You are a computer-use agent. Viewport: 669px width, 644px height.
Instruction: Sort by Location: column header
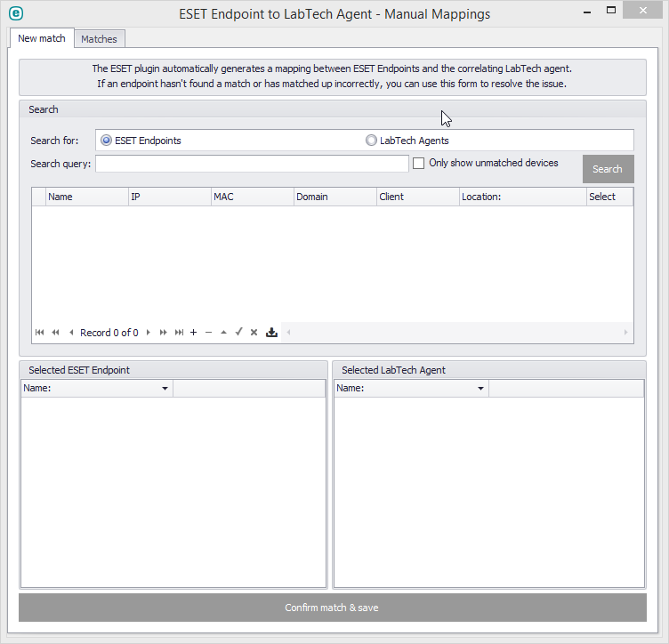pyautogui.click(x=523, y=197)
